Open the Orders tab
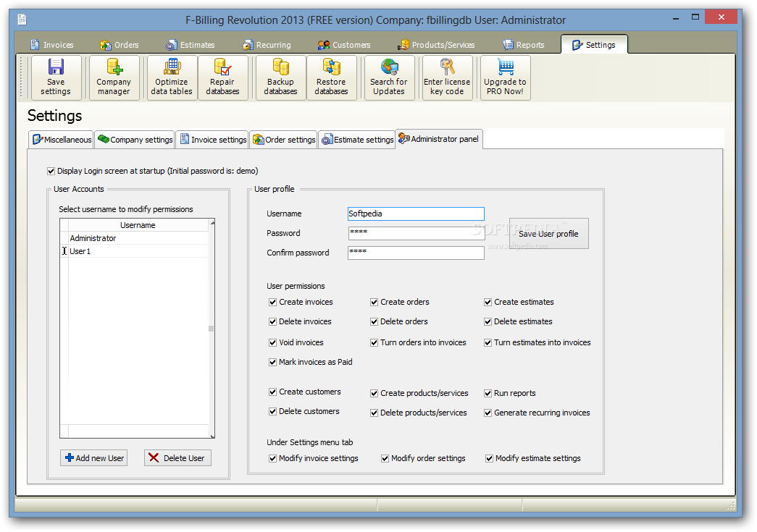 point(120,45)
